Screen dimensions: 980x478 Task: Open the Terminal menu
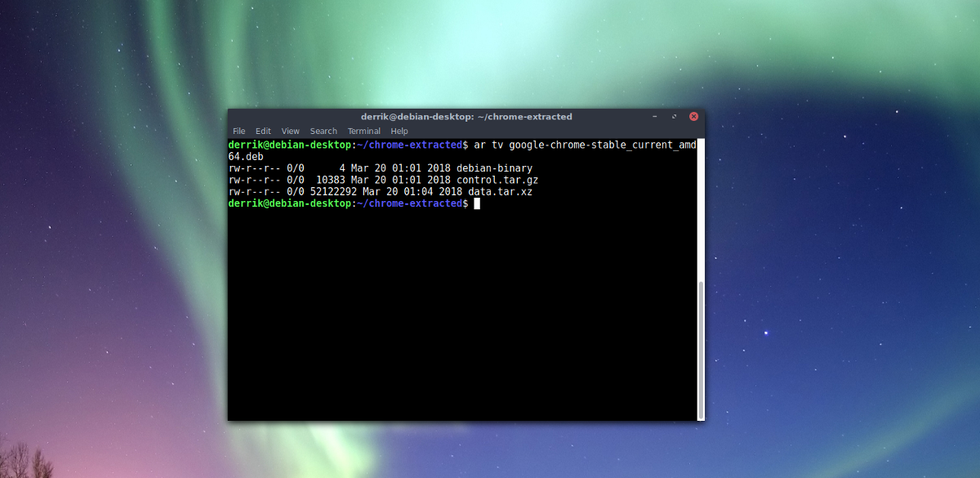pos(363,131)
